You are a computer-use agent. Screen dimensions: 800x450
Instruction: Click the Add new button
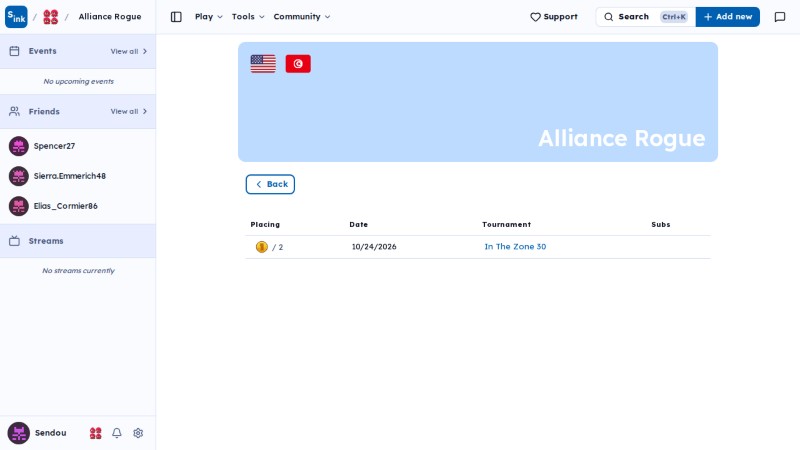coord(728,17)
